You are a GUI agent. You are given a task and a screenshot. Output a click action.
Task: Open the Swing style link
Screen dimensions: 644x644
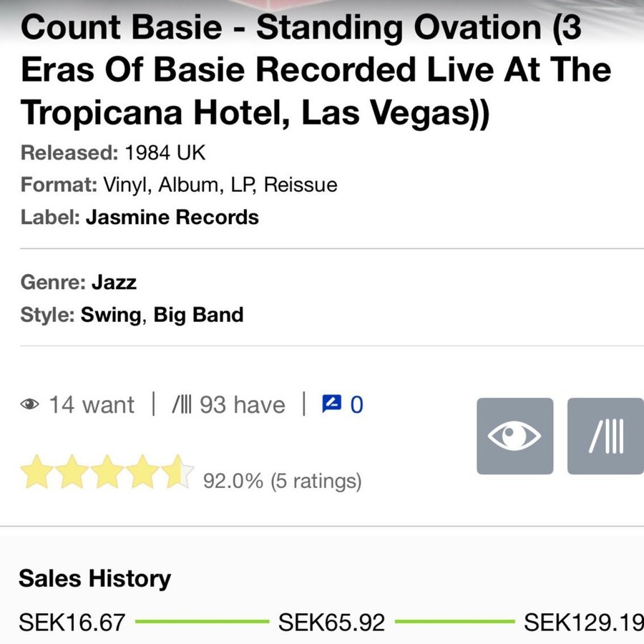point(111,315)
